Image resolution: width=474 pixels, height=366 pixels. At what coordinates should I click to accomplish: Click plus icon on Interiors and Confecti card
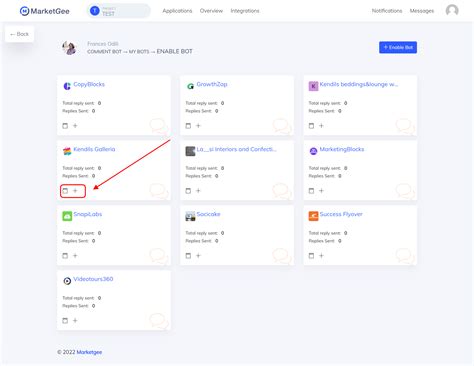coord(198,191)
